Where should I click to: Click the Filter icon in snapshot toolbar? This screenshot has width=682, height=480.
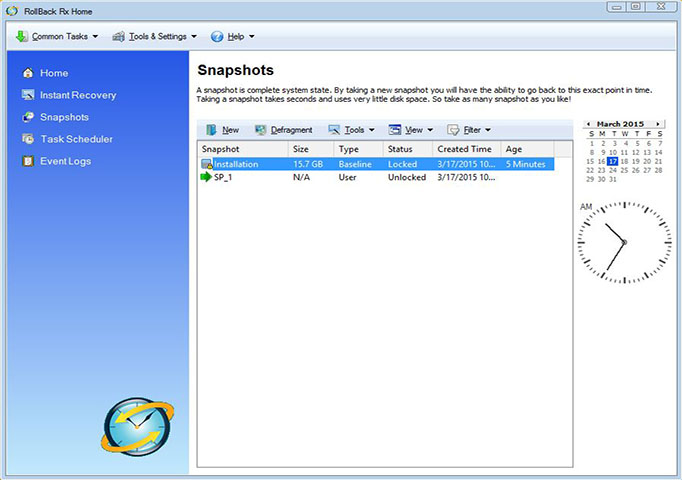click(x=453, y=130)
